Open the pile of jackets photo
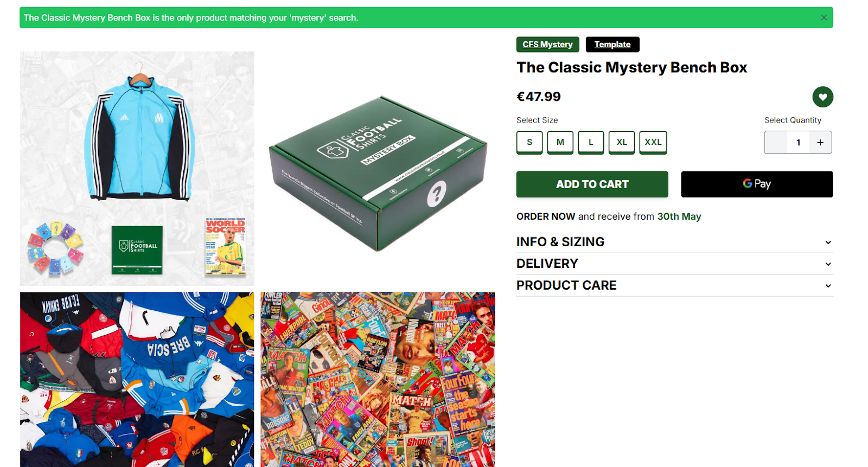Screen dimensions: 868x467 [x=137, y=380]
